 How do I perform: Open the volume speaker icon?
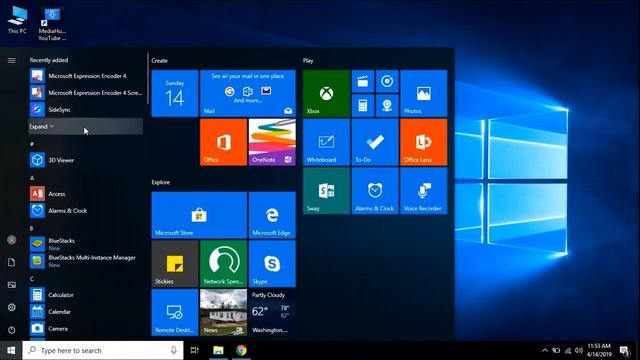(x=578, y=350)
